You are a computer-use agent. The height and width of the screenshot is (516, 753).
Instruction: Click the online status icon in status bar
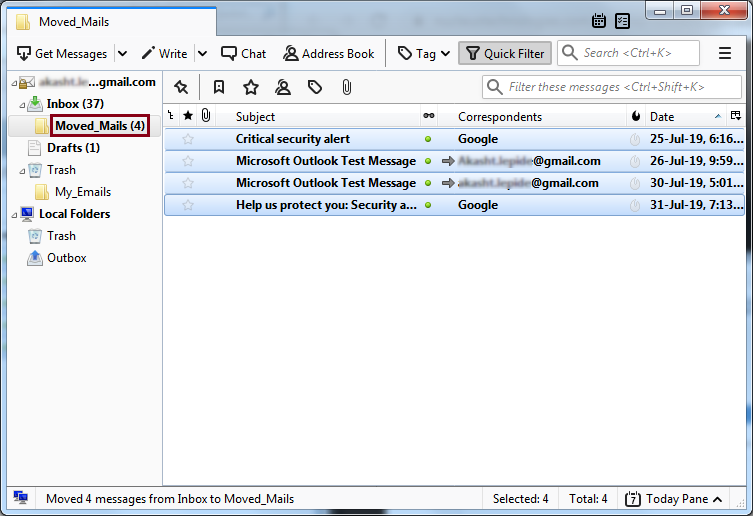coord(21,497)
